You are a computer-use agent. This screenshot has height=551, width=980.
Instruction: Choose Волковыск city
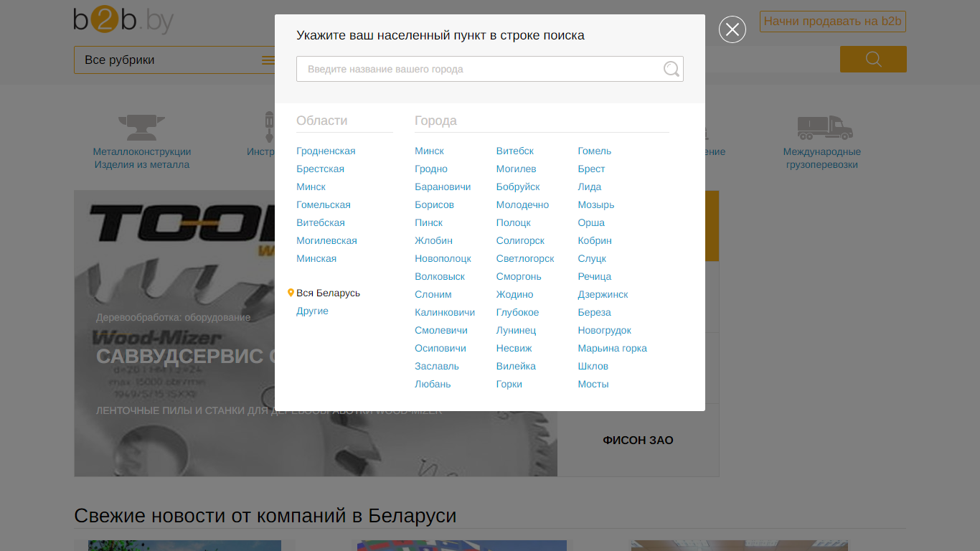coord(440,276)
